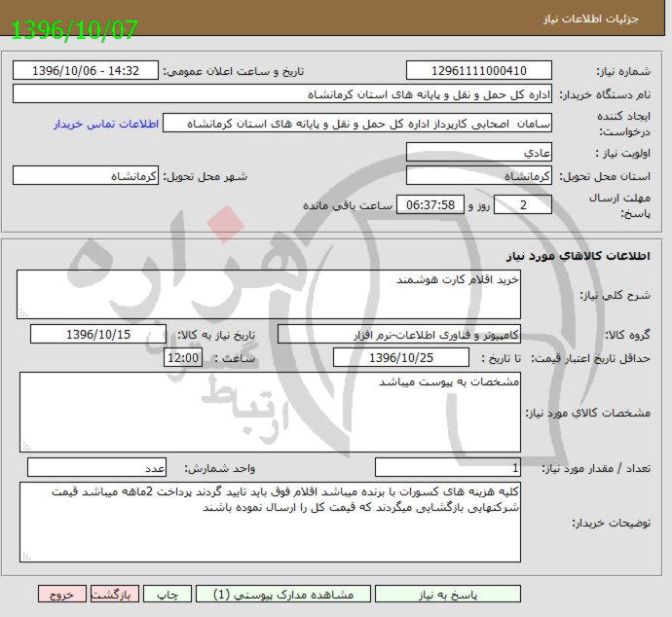The height and width of the screenshot is (617, 672).
Task: Grab the resize handle of توضیحات خریدار box
Action: (26, 557)
